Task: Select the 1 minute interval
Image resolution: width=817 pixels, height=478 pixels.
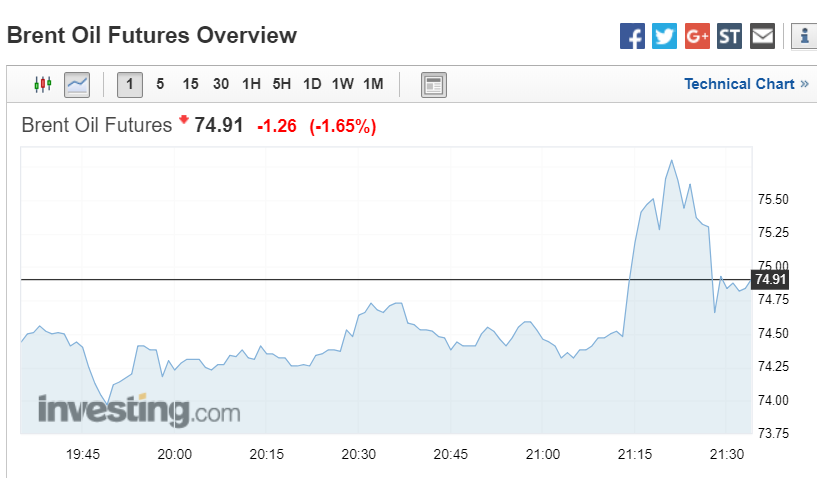Action: [129, 84]
